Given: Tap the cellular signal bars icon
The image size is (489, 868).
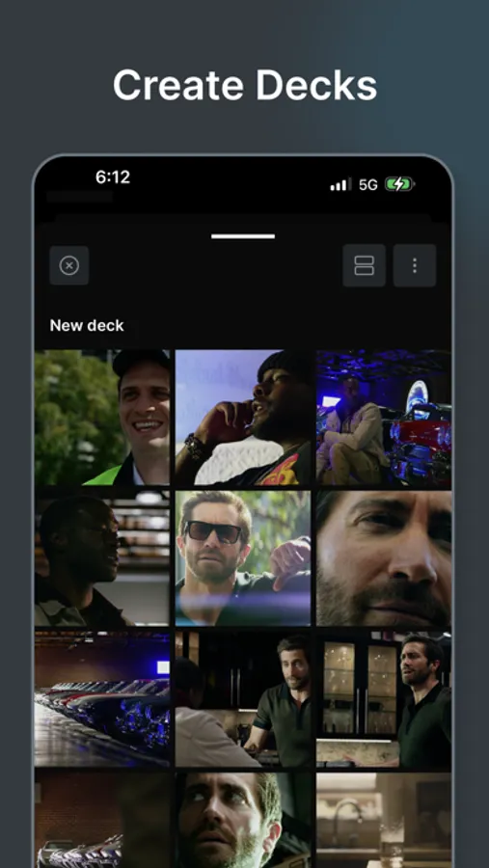Looking at the screenshot, I should [x=340, y=184].
